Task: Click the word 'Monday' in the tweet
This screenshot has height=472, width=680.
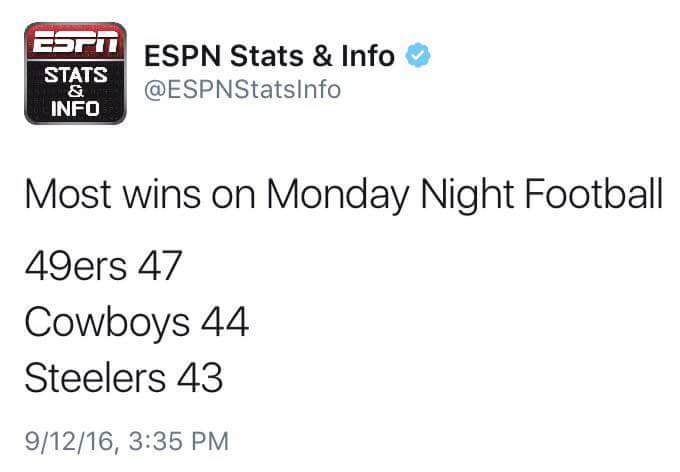Action: click(338, 195)
